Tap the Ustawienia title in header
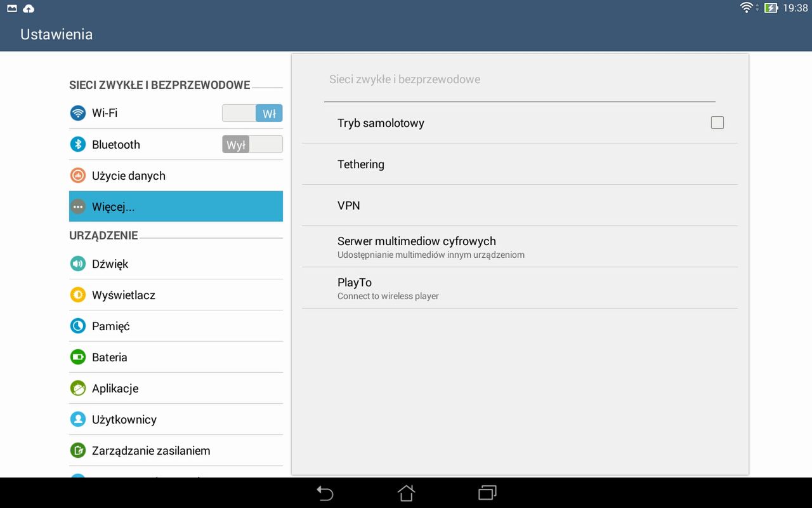Viewport: 812px width, 508px height. pyautogui.click(x=56, y=34)
